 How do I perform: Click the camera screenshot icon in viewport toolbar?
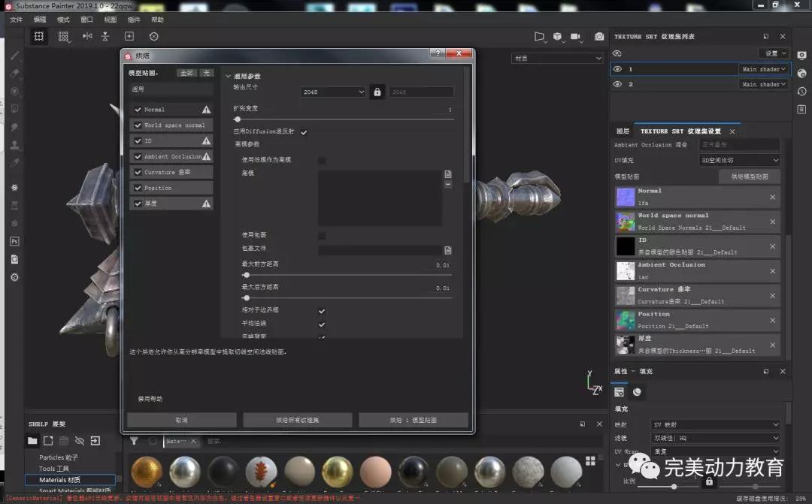click(599, 36)
